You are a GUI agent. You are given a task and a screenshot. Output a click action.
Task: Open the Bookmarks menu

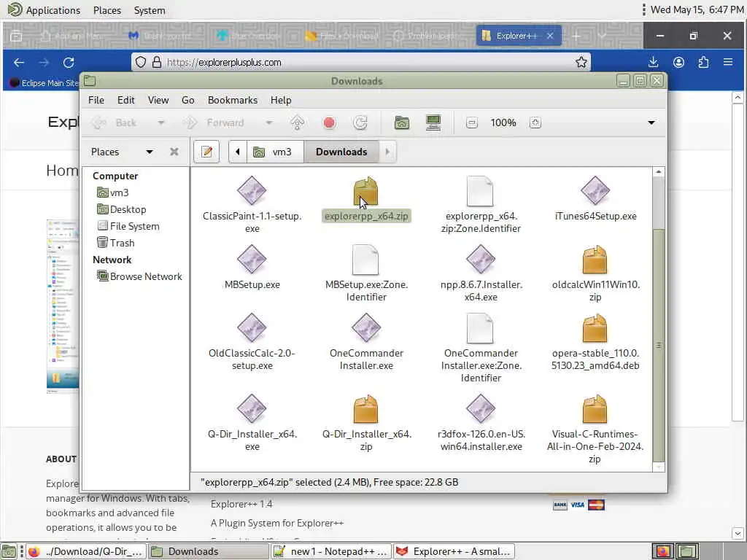(x=233, y=100)
